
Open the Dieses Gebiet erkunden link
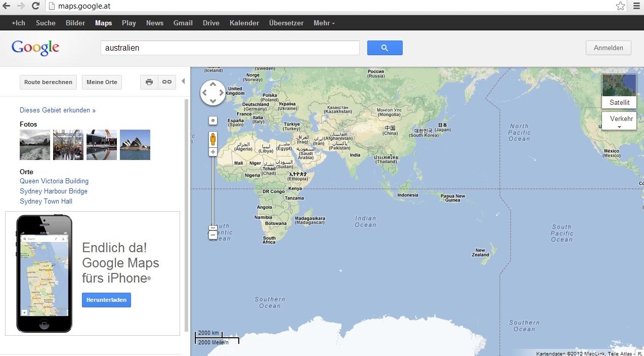(58, 110)
